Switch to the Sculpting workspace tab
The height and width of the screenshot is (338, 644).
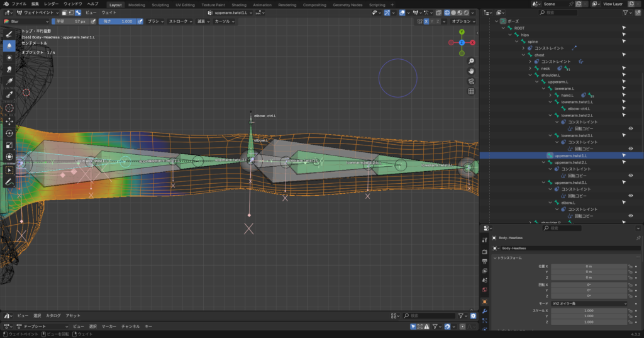160,4
